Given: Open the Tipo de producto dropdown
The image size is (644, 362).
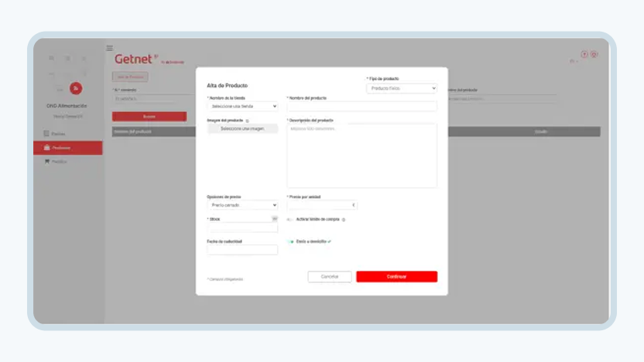Looking at the screenshot, I should (402, 88).
